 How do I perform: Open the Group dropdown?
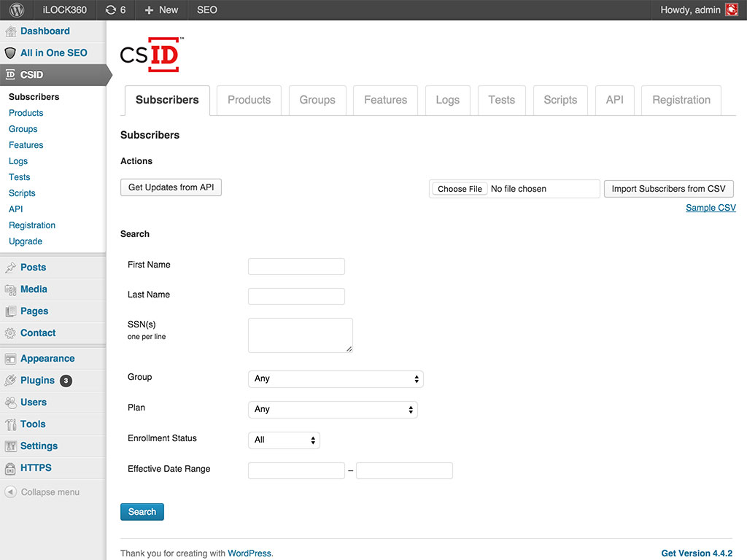coord(336,379)
